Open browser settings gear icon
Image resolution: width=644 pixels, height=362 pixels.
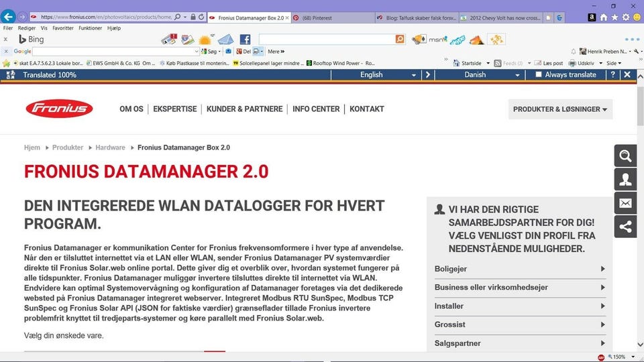625,17
